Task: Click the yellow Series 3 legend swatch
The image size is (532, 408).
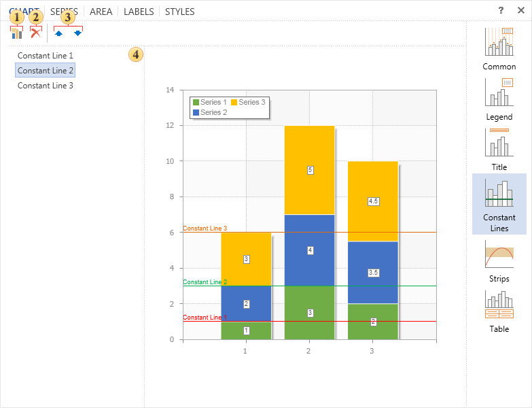Action: tap(234, 102)
